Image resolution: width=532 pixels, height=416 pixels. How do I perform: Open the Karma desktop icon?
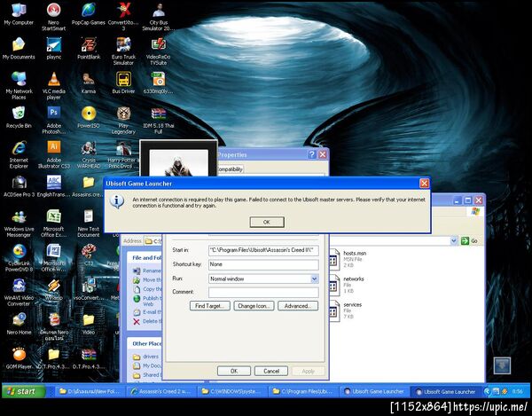tap(89, 82)
